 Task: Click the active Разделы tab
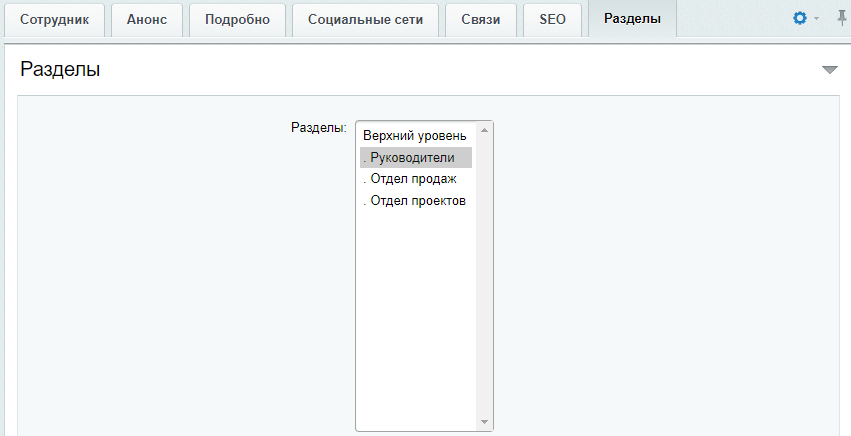pyautogui.click(x=632, y=19)
